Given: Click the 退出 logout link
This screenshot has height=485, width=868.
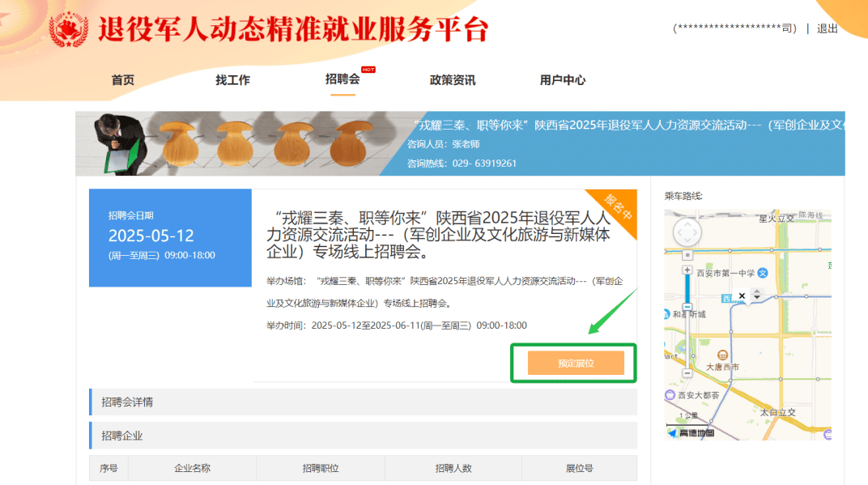Looking at the screenshot, I should tap(827, 29).
